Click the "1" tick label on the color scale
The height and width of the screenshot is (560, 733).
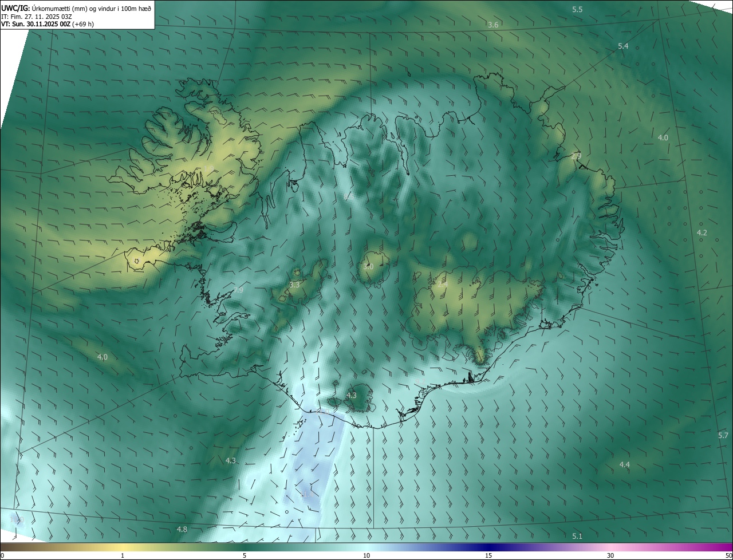tap(123, 555)
